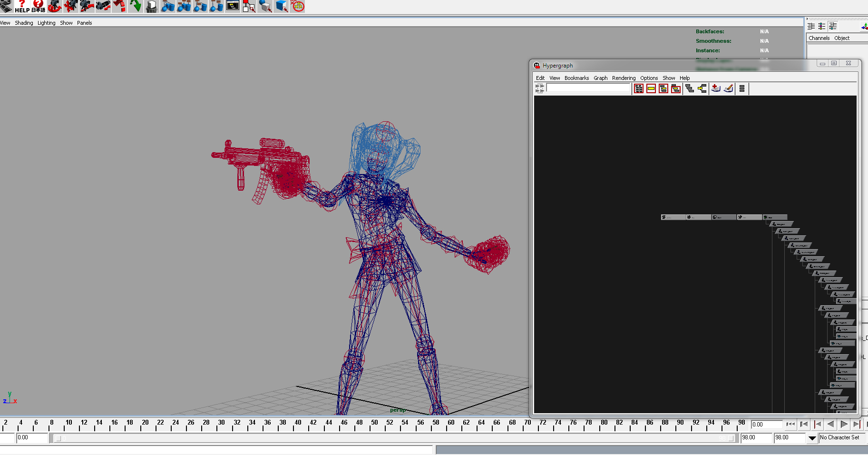Click the sideways camera with red arrows icon
Screen dimensions: 868x455
tap(103, 6)
